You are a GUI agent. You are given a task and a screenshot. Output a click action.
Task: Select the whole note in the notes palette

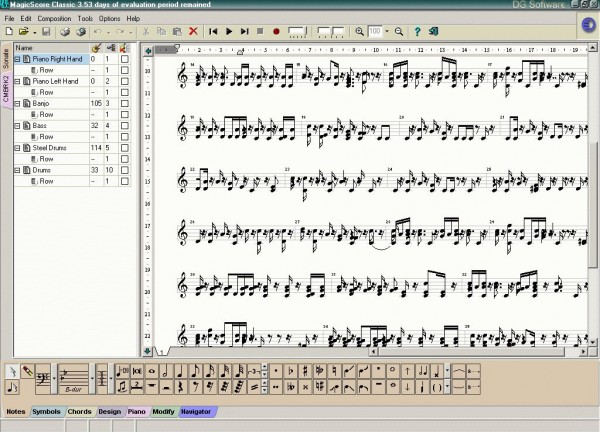[x=150, y=371]
